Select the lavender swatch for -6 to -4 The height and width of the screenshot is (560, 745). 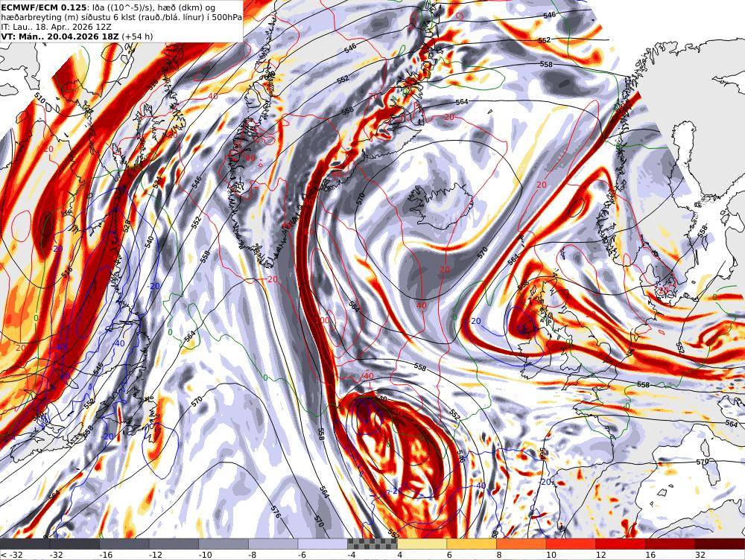tap(323, 544)
